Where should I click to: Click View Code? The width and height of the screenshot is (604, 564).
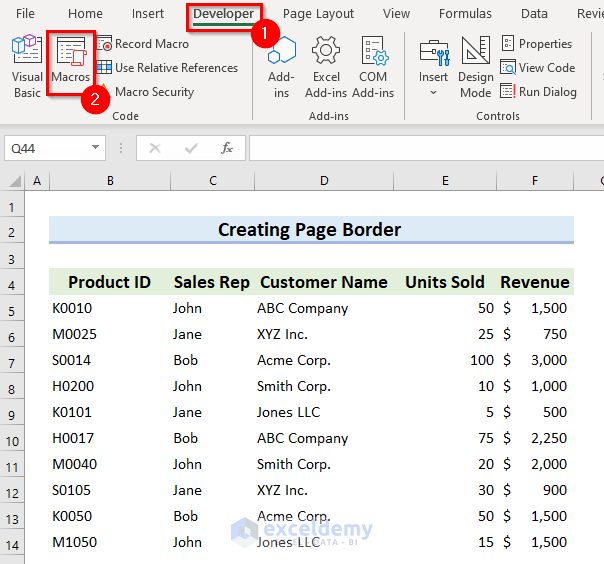538,68
